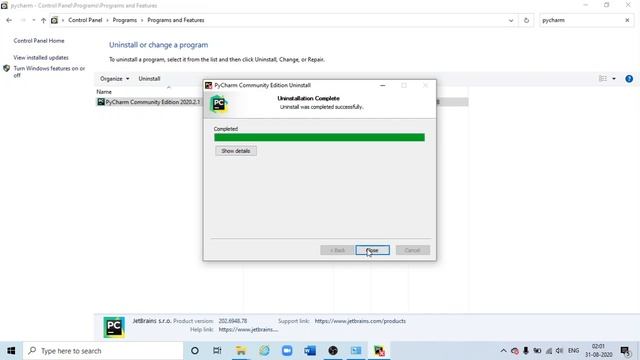Click Close in the PyCharm uninstall dialog
The height and width of the screenshot is (360, 640).
tap(372, 250)
